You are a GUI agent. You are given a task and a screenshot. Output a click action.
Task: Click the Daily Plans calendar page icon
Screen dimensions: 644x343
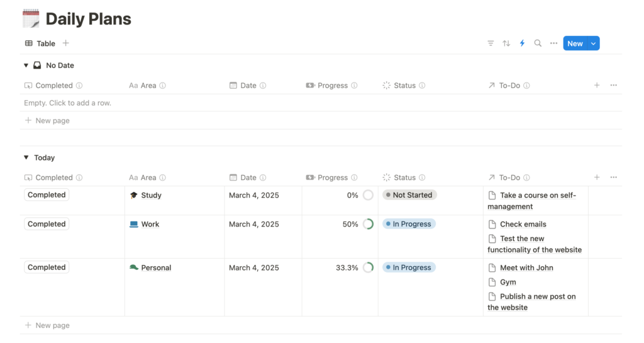coord(31,19)
